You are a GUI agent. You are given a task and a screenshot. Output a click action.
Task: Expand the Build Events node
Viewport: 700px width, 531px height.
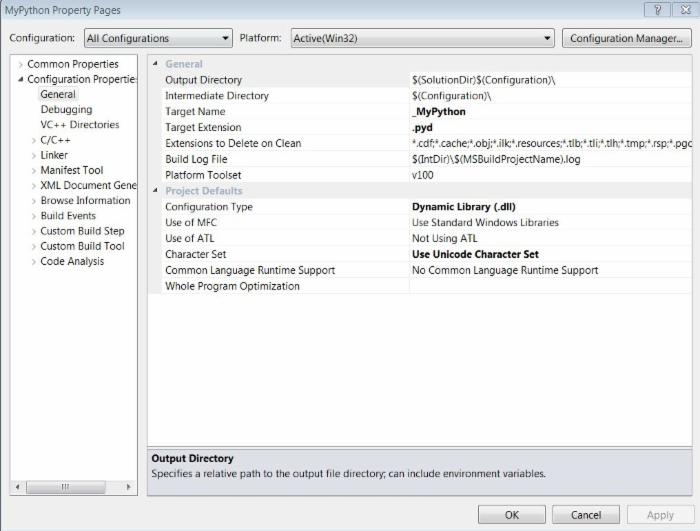(x=34, y=216)
